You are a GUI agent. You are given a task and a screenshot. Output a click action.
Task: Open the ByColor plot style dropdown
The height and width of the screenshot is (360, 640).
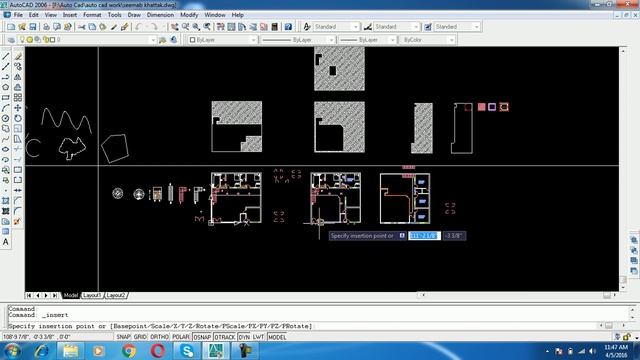coord(451,40)
